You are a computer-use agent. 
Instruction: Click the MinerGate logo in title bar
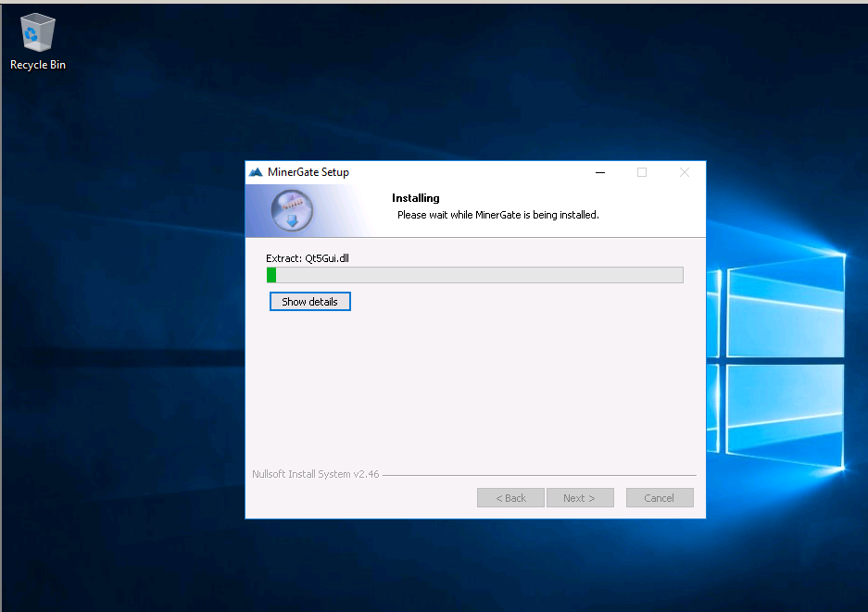[256, 172]
